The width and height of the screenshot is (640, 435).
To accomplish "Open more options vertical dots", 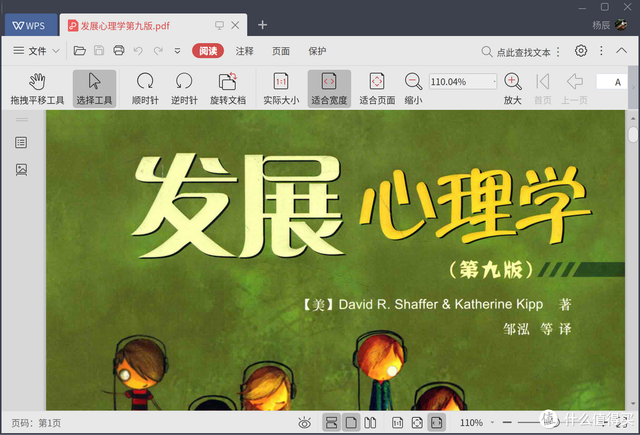I will pos(601,51).
